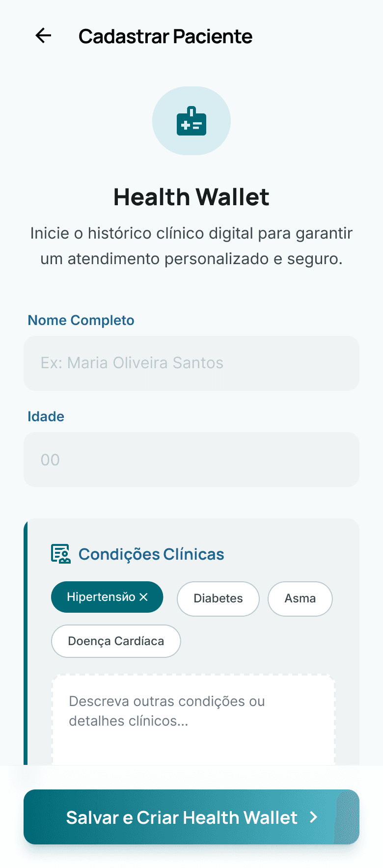This screenshot has height=868, width=383.
Task: Click the teal accent bar of the conditions card
Action: pyautogui.click(x=26, y=638)
